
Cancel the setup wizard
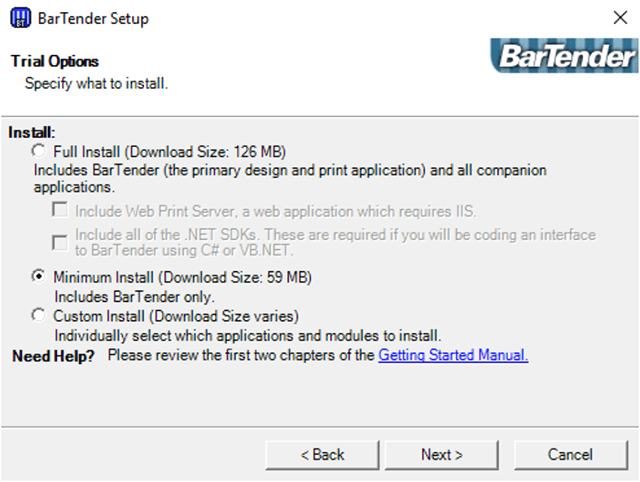click(x=571, y=454)
